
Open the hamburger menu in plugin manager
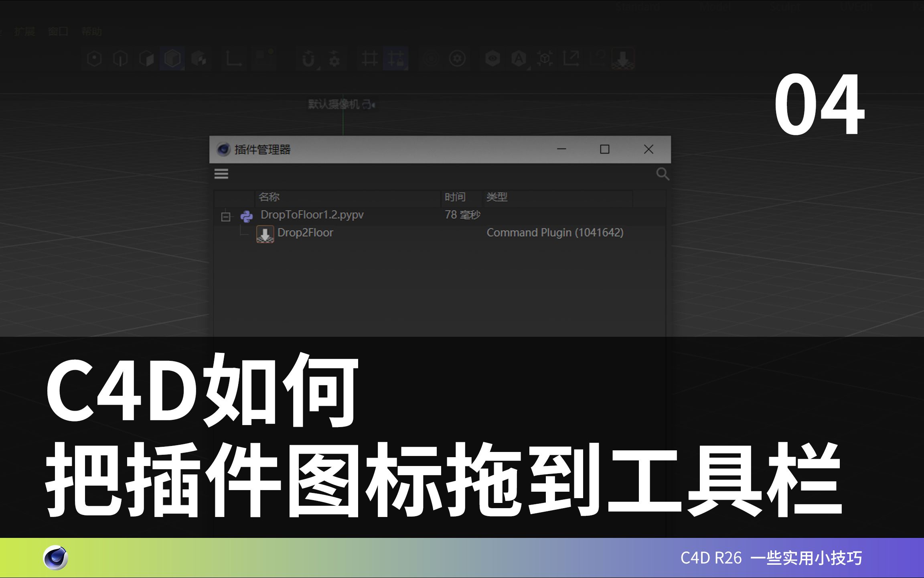[x=222, y=174]
